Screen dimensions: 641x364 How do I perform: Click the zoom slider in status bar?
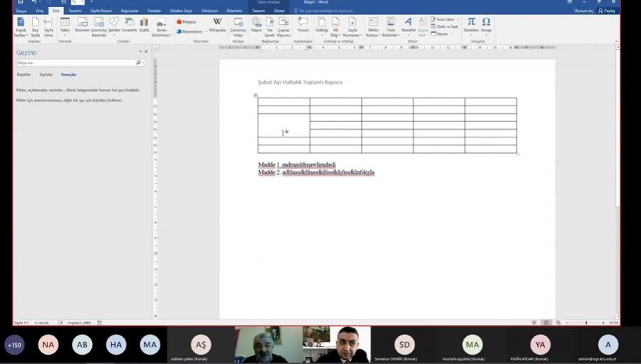(x=586, y=323)
